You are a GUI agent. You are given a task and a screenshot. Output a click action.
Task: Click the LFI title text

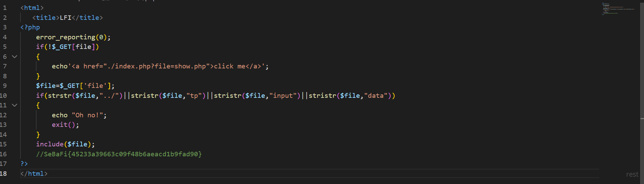(x=66, y=18)
